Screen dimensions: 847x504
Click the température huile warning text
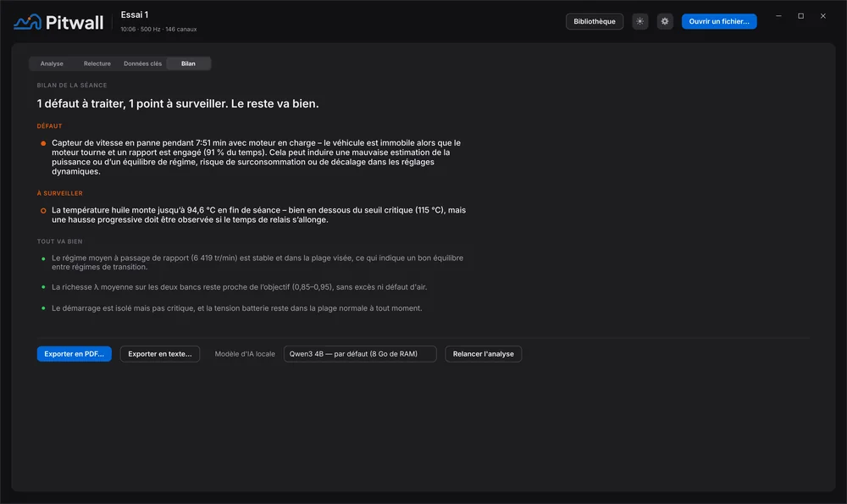[258, 215]
